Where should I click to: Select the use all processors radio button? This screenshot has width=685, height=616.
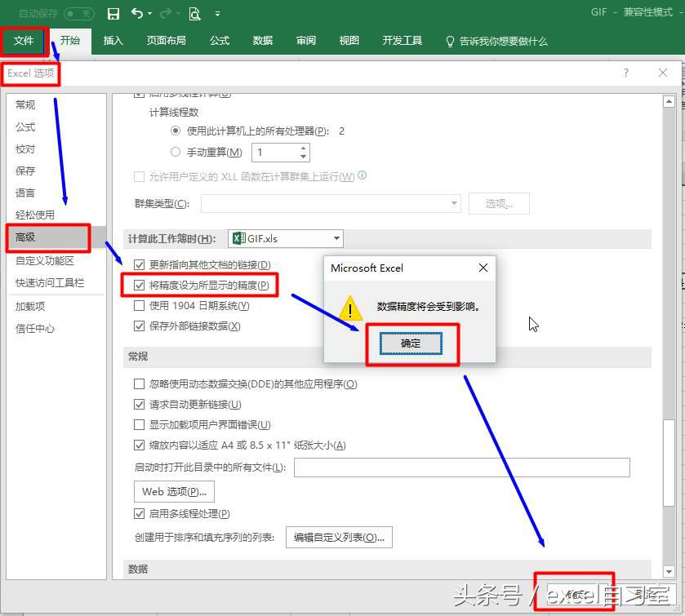pos(176,131)
